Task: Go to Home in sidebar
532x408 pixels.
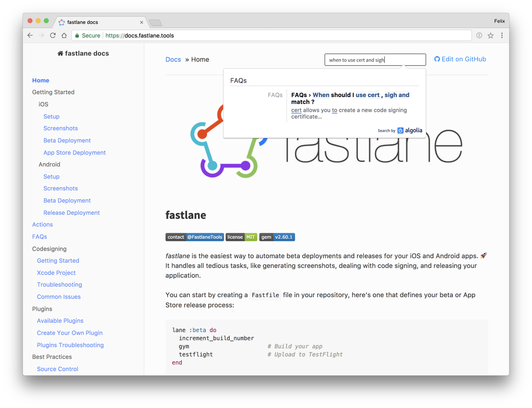Action: tap(41, 80)
